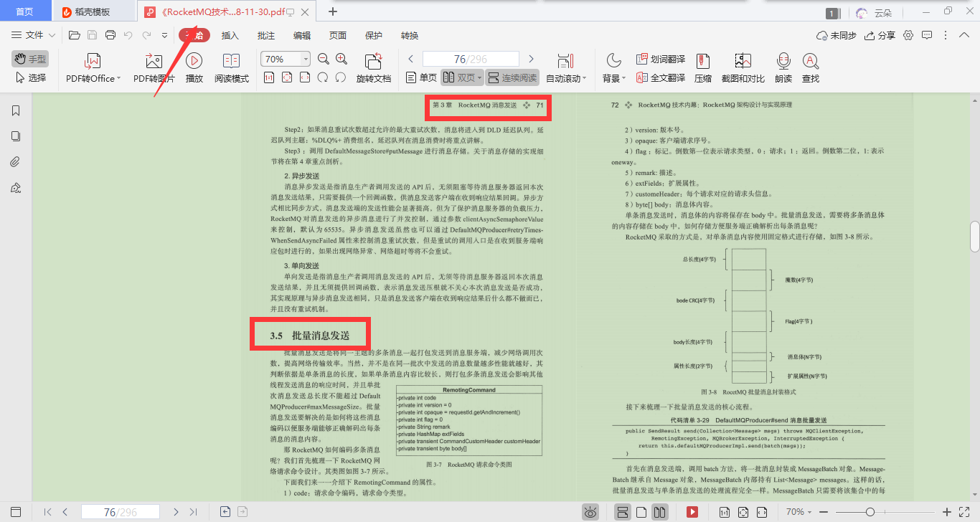Go to next page arrow in ribbon

tap(531, 59)
